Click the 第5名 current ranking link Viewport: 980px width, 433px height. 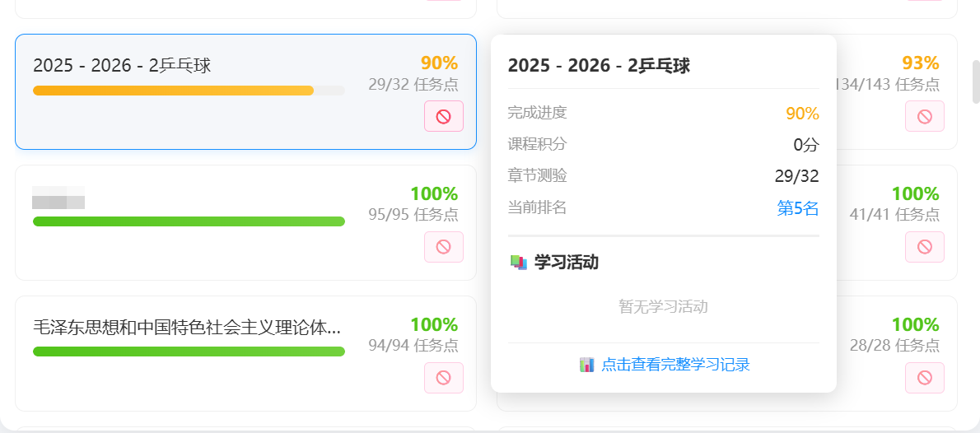(x=798, y=208)
